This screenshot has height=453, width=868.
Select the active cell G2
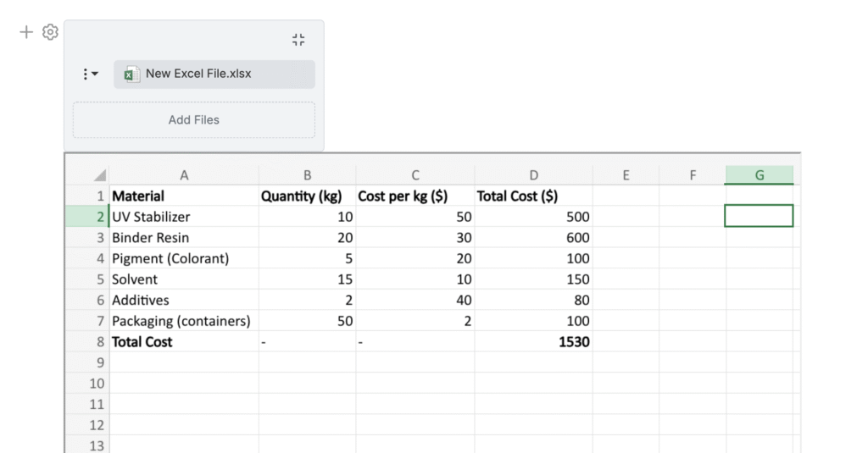click(759, 217)
